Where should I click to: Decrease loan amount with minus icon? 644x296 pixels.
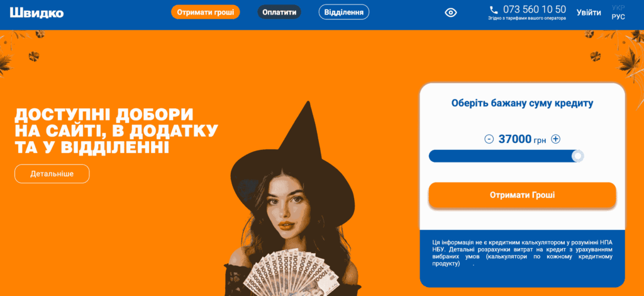tap(489, 139)
